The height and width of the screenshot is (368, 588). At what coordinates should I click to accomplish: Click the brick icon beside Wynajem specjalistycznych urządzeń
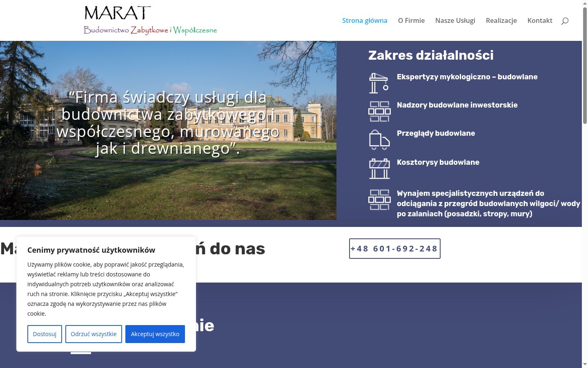pos(379,200)
